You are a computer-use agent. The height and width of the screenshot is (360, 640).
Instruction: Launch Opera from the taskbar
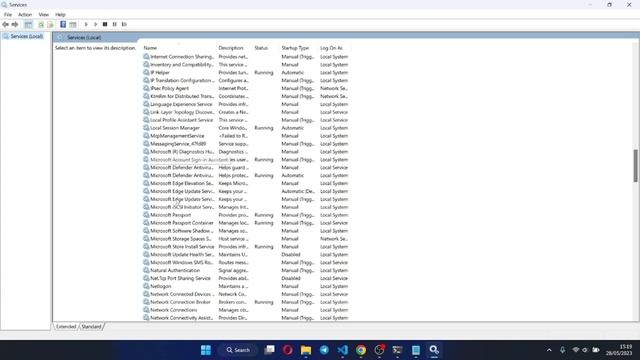tap(288, 350)
